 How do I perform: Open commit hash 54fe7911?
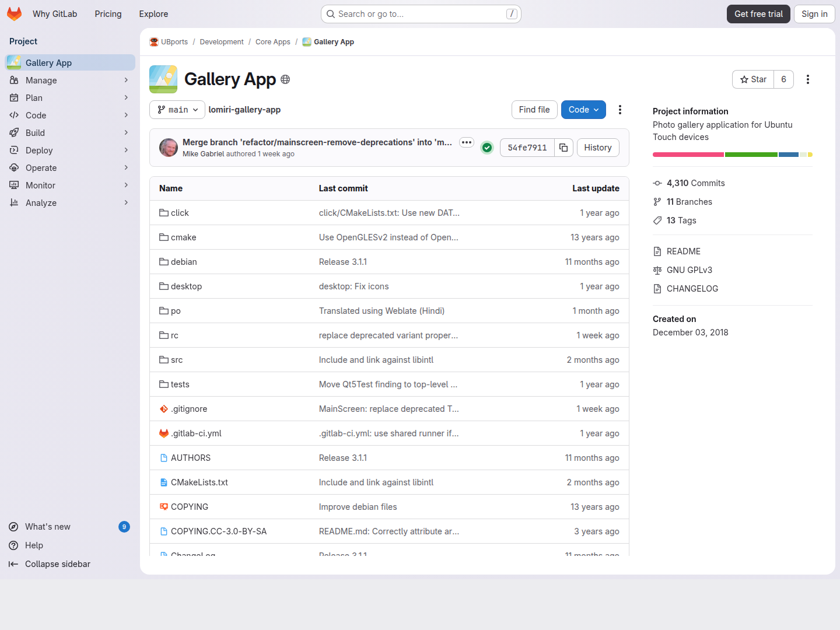coord(527,148)
